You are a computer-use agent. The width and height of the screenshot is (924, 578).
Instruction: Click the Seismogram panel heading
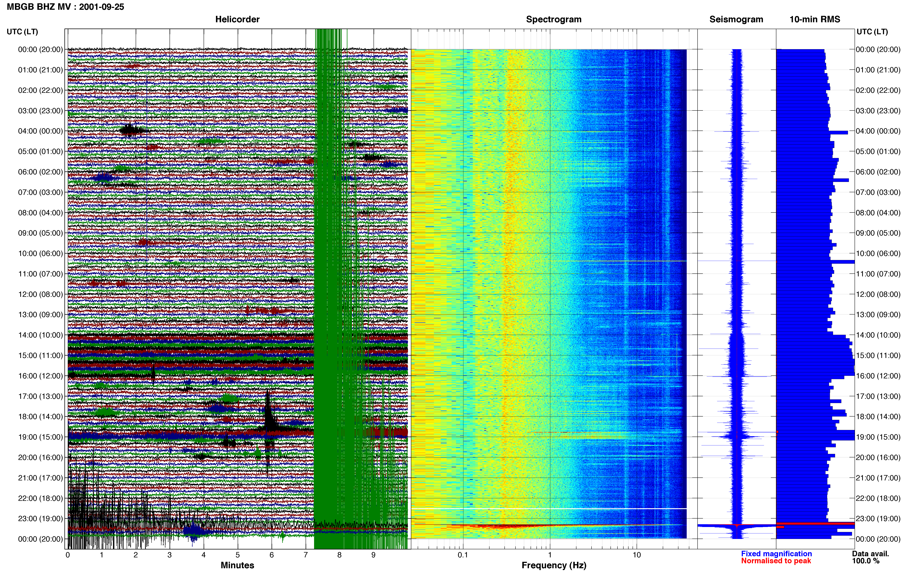coord(736,20)
